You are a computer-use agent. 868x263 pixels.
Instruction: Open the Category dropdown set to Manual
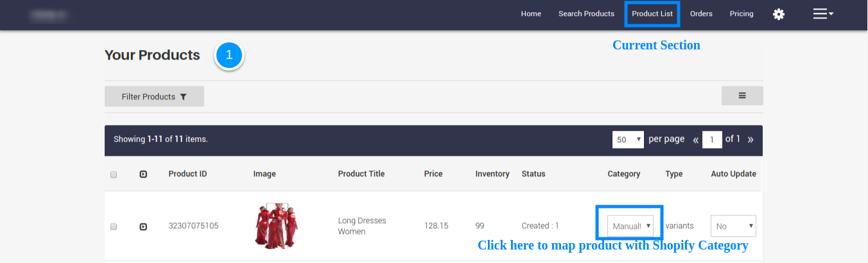click(630, 226)
